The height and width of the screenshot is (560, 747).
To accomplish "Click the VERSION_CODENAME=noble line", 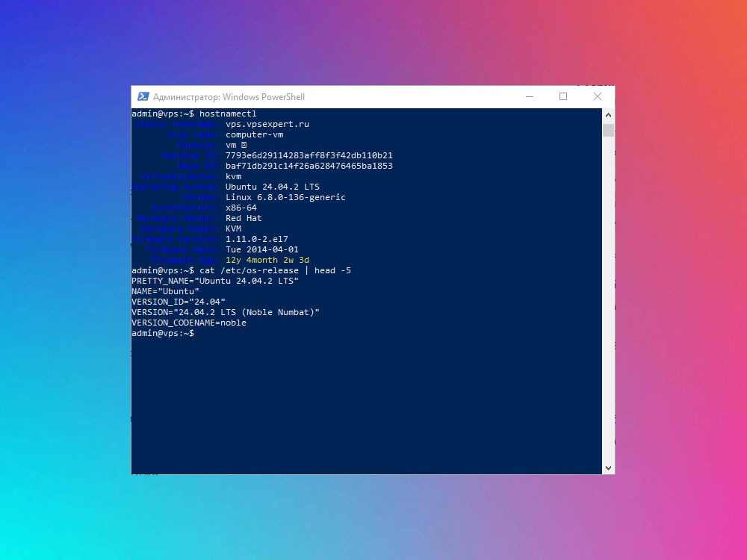I will 189,323.
